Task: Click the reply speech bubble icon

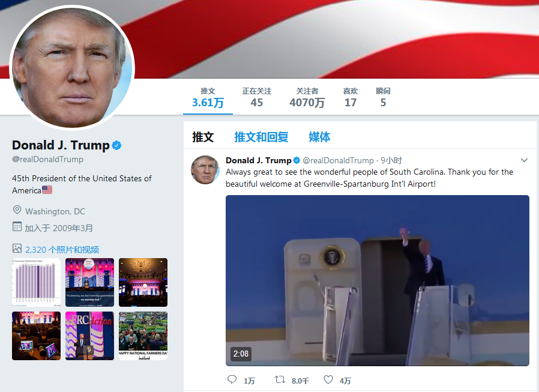Action: [x=232, y=379]
